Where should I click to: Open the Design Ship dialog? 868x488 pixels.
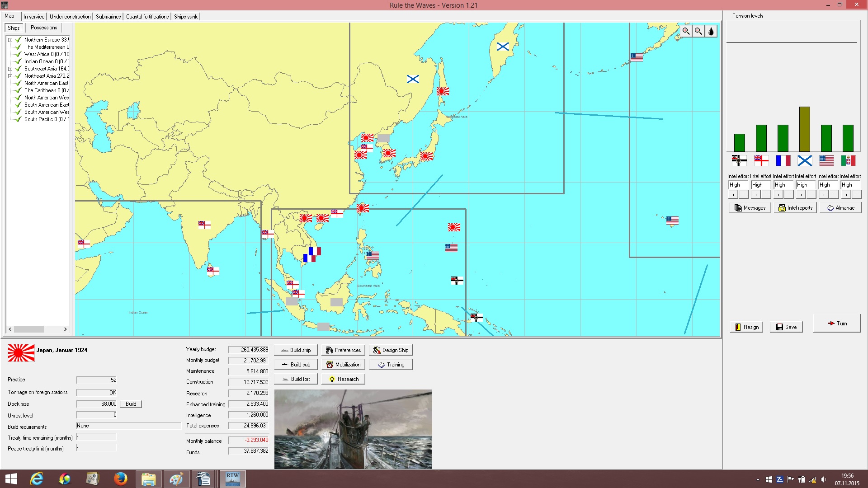click(x=391, y=350)
